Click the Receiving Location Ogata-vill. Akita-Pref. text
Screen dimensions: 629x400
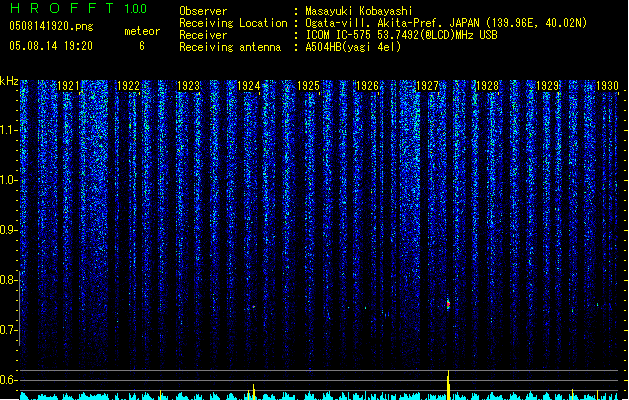coord(446,23)
